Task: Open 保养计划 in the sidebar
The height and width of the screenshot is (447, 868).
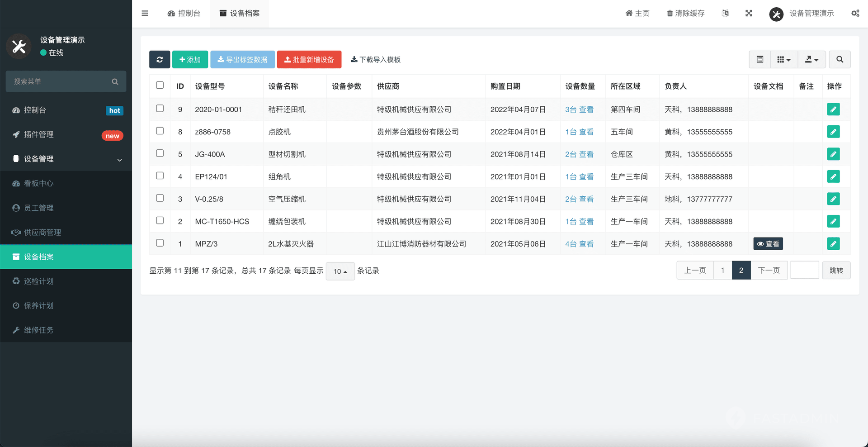Action: [x=66, y=305]
